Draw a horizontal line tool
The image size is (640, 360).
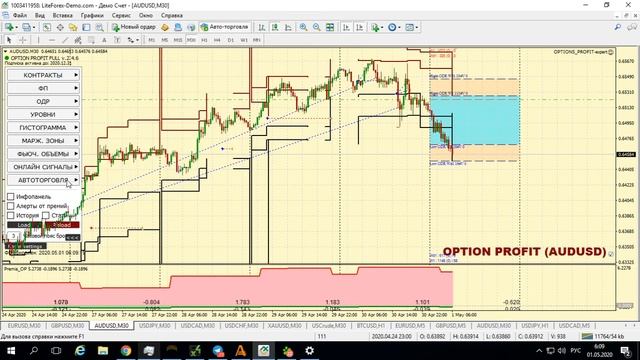coord(52,40)
